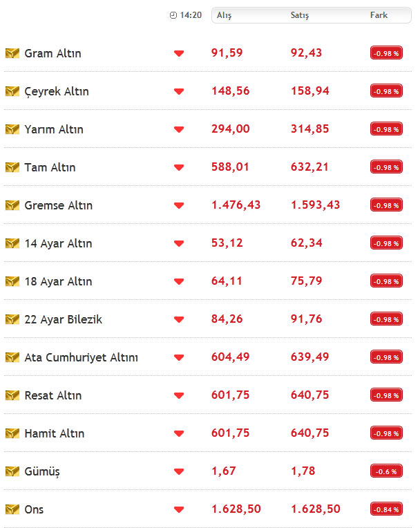
Task: Click the red down arrow for Resat Altın
Action: pyautogui.click(x=179, y=395)
